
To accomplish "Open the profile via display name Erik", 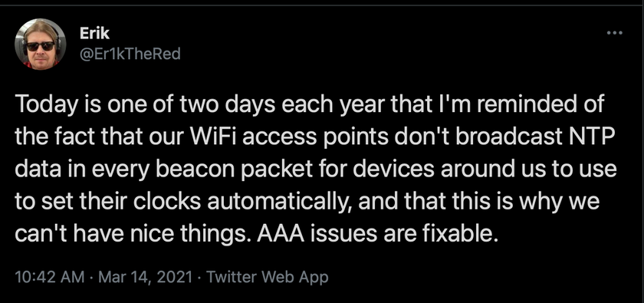I will (x=94, y=34).
